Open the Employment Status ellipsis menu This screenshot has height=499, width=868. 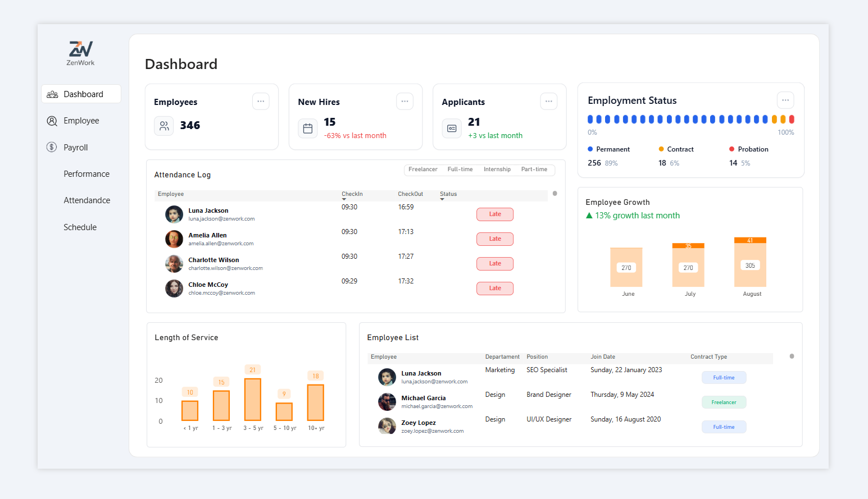tap(785, 100)
